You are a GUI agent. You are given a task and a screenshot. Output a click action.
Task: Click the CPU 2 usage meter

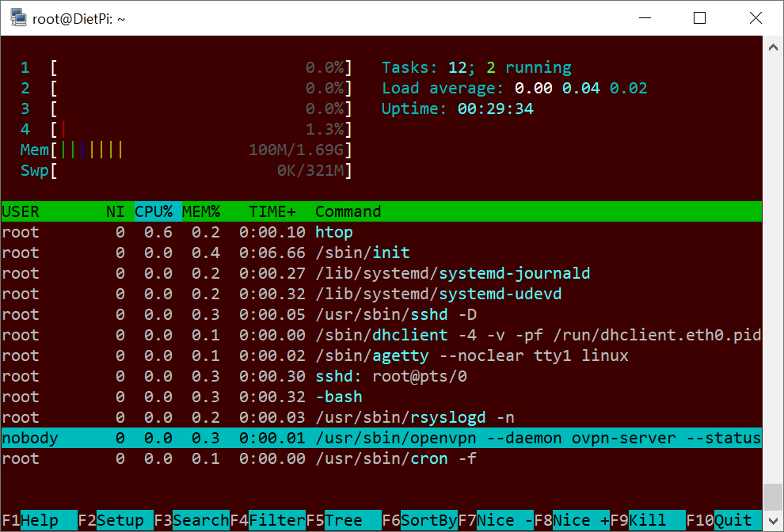click(186, 88)
